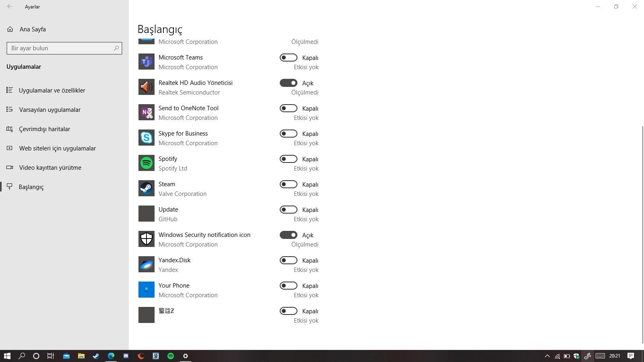Open Windows Security from the system tray
This screenshot has width=644, height=362.
point(576,356)
